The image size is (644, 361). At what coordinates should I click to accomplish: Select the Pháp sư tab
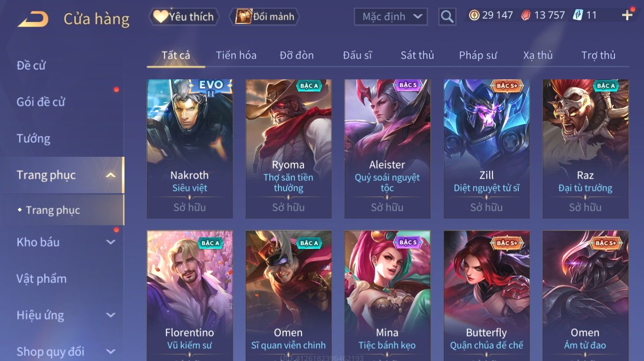click(x=478, y=55)
